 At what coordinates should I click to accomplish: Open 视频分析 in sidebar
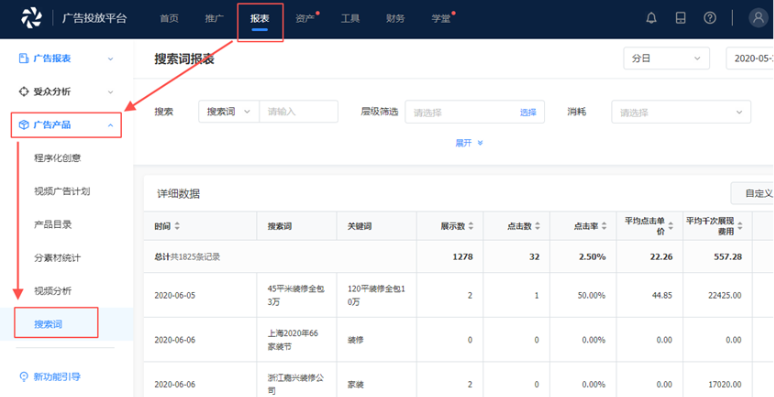click(53, 291)
